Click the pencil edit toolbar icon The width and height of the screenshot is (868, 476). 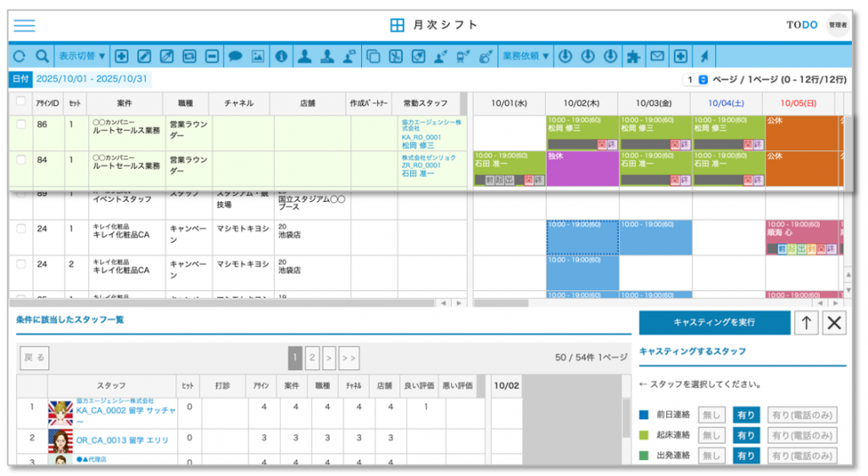click(x=144, y=56)
